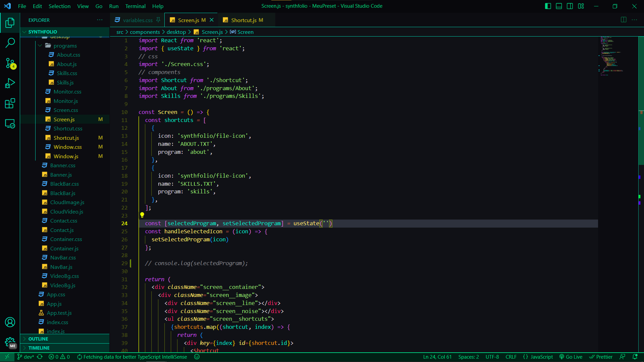644x362 pixels.
Task: Click Go Live in the status bar
Action: (571, 357)
